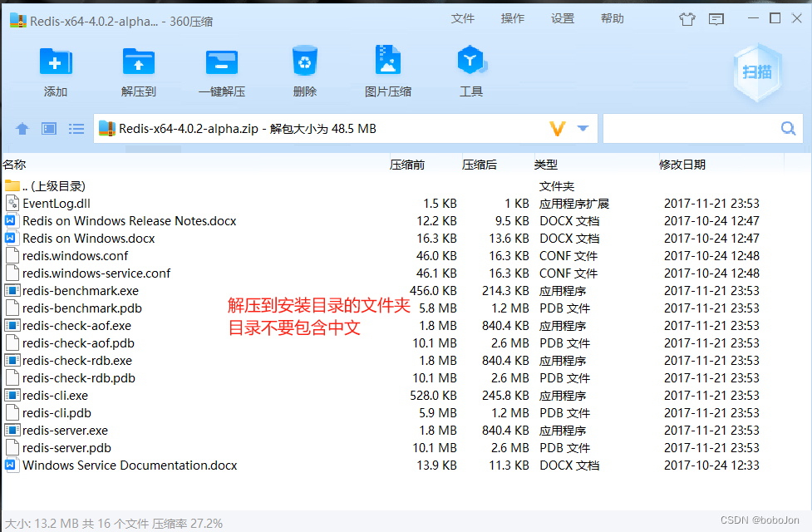This screenshot has width=812, height=532.
Task: Go up one level with the up-arrow icon
Action: tap(22, 129)
